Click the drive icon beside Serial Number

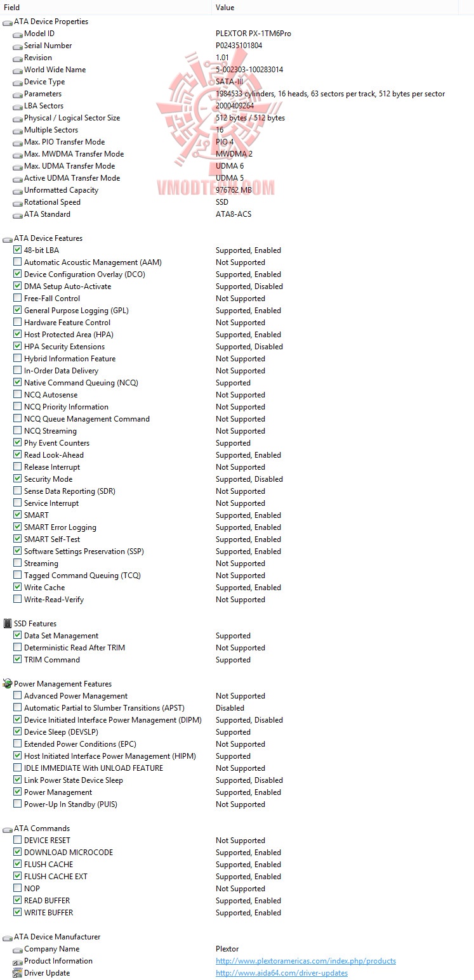pos(17,46)
